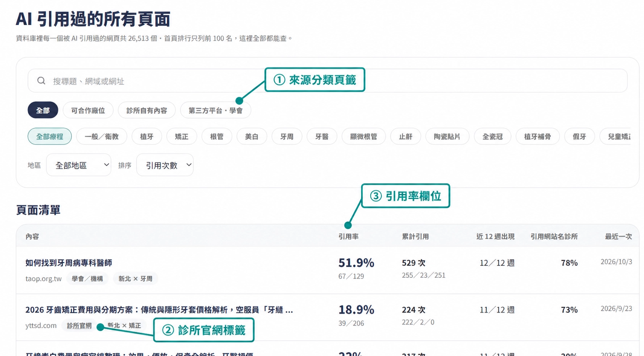Click the 最近一次 column header
Image resolution: width=644 pixels, height=356 pixels.
tap(618, 236)
